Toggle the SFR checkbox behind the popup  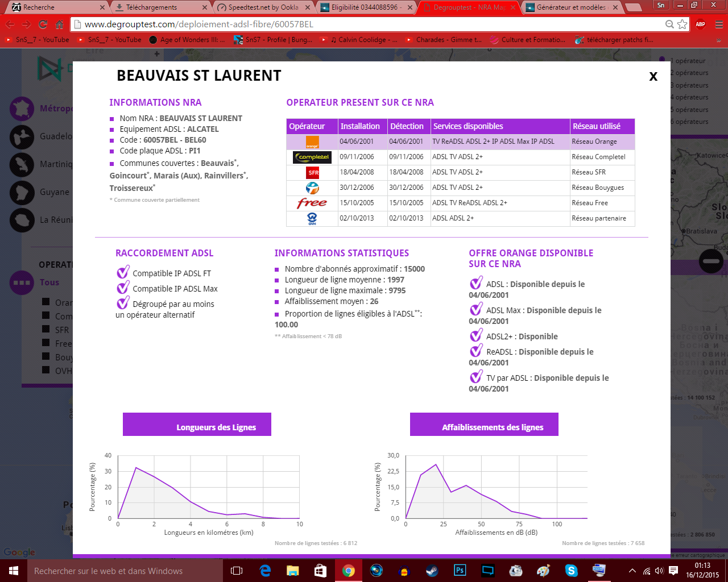point(46,329)
